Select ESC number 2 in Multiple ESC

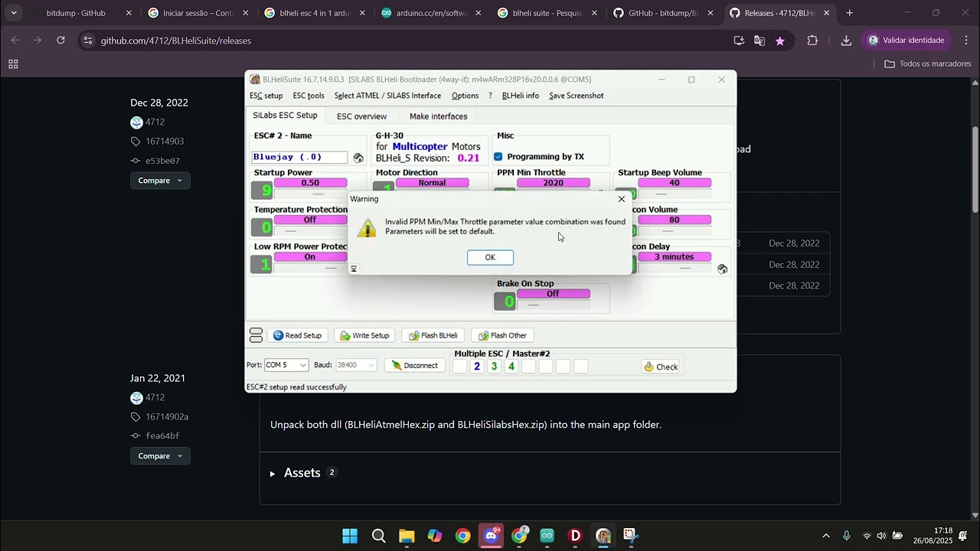476,367
